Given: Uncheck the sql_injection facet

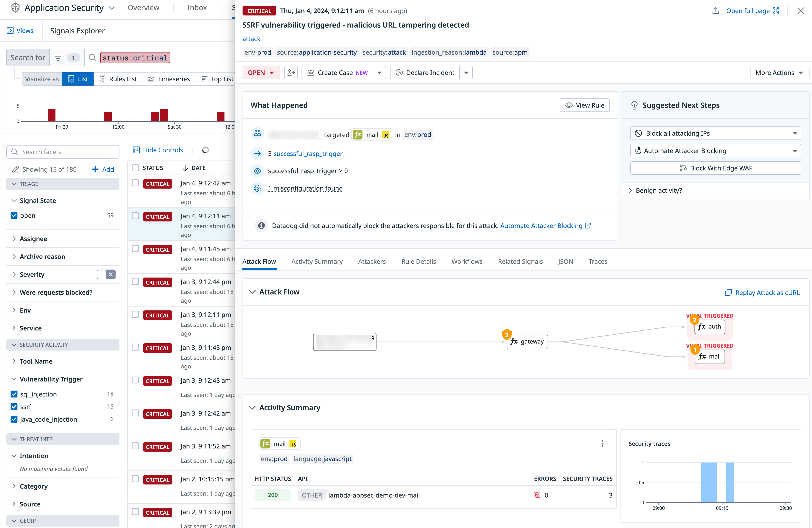Looking at the screenshot, I should click(x=14, y=394).
